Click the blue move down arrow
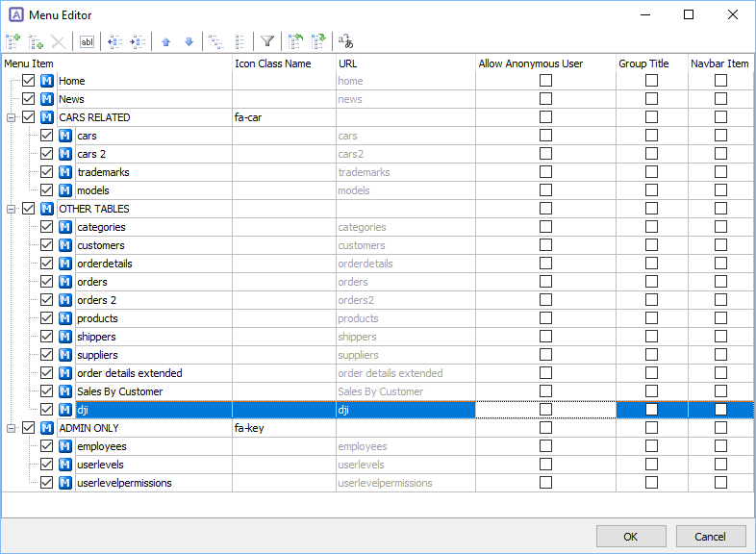The image size is (756, 554). click(x=189, y=42)
